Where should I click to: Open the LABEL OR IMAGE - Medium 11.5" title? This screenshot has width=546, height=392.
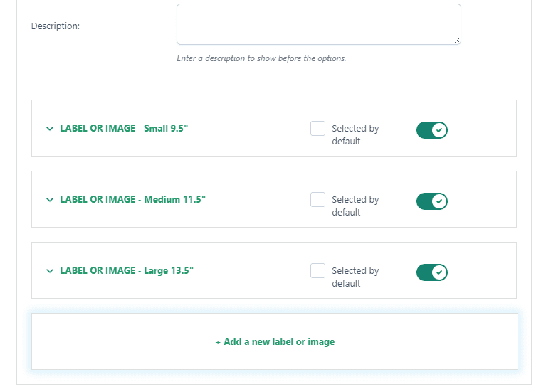[132, 199]
